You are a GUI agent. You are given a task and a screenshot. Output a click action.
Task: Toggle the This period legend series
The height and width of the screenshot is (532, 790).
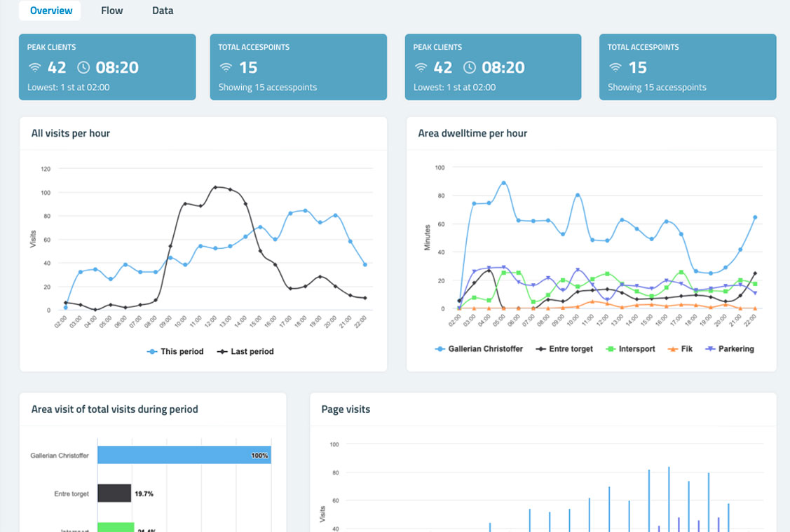point(175,351)
